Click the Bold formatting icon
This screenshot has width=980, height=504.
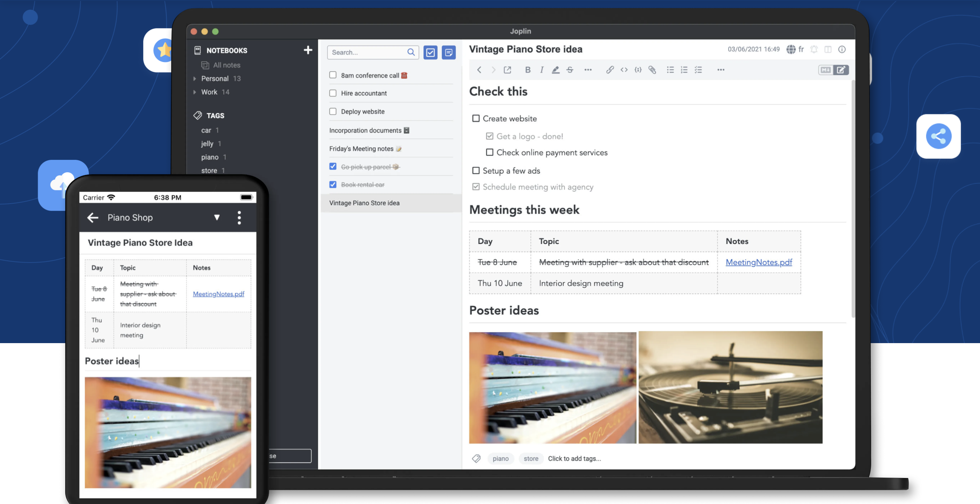coord(527,70)
